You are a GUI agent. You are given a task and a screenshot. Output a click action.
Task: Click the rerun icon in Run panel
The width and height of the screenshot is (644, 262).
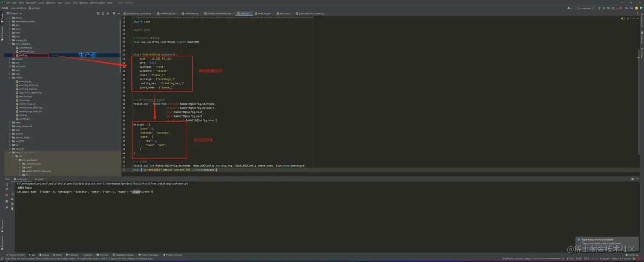pos(7,184)
